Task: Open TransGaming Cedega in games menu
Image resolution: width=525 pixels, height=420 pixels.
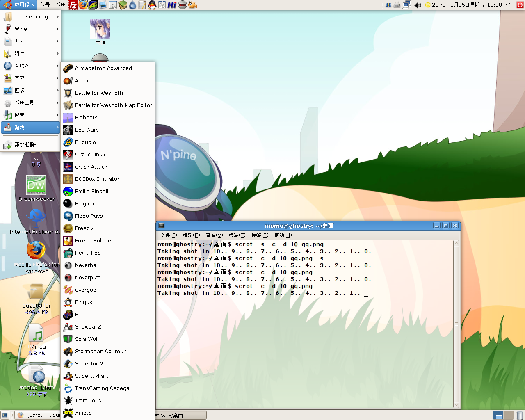Action: pyautogui.click(x=108, y=388)
